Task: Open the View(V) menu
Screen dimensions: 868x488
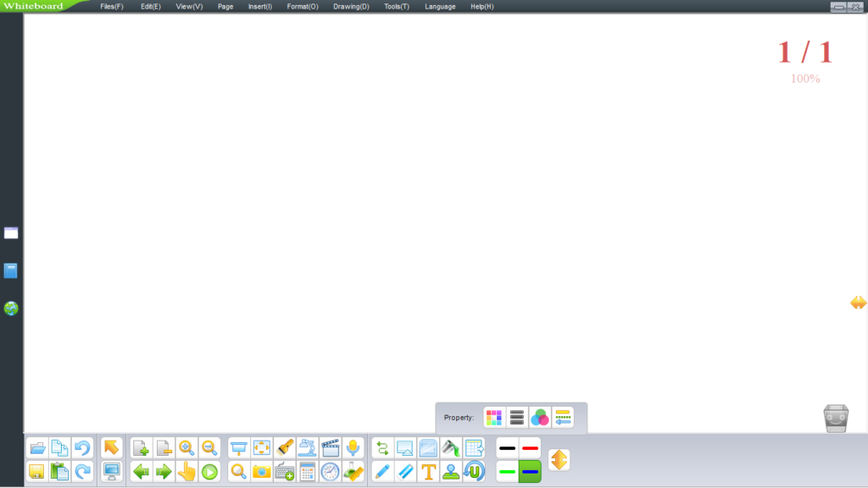Action: 189,7
